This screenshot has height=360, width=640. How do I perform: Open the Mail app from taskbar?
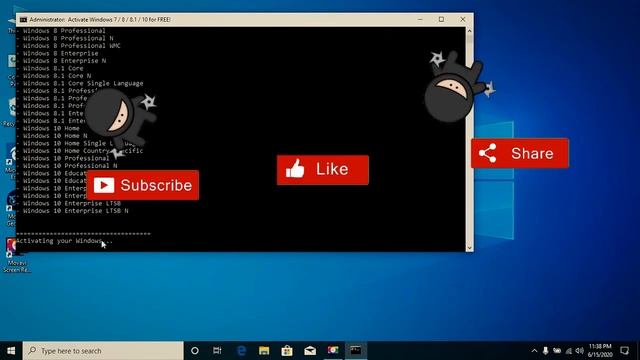(x=310, y=351)
